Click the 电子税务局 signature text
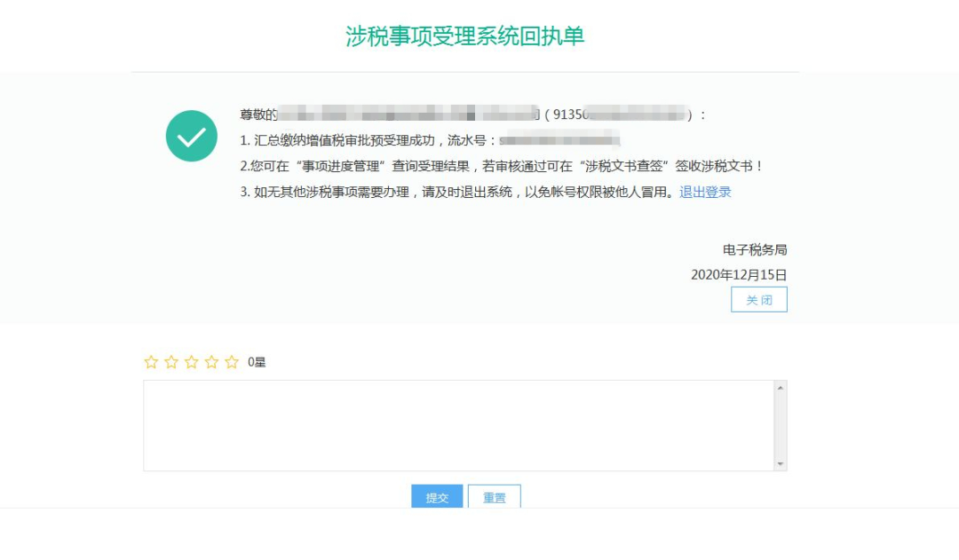The image size is (959, 560). [755, 249]
